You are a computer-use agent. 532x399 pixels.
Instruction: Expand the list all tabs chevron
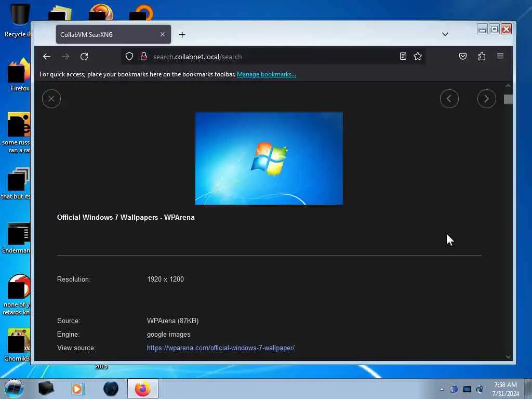pos(445,34)
